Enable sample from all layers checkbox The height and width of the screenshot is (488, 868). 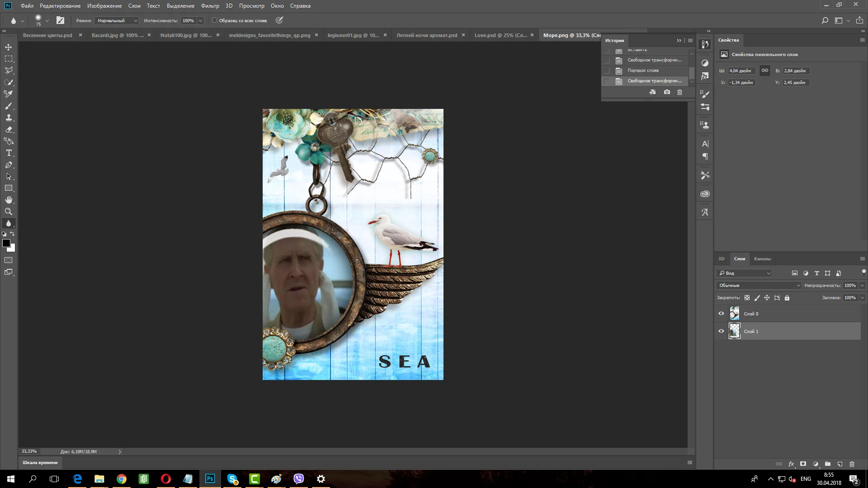click(215, 20)
